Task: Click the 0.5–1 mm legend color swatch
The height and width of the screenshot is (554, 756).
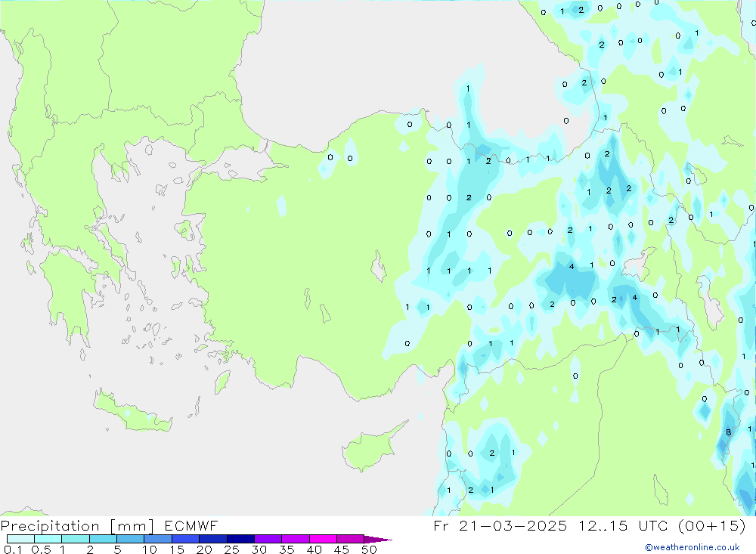Action: 48,539
